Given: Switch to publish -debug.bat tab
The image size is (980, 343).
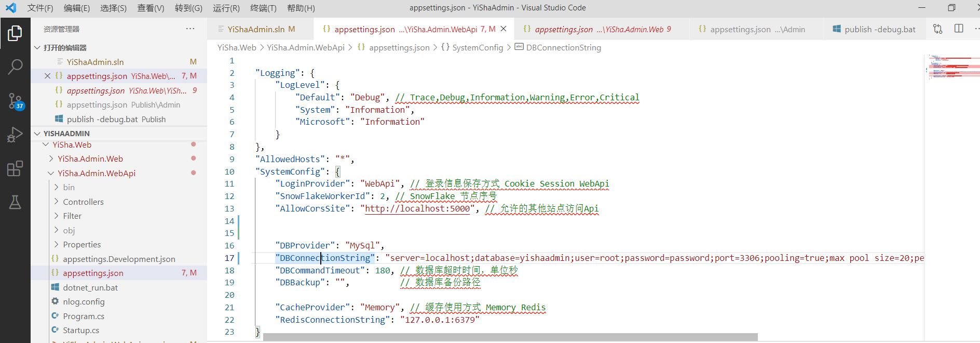Looking at the screenshot, I should tap(875, 29).
